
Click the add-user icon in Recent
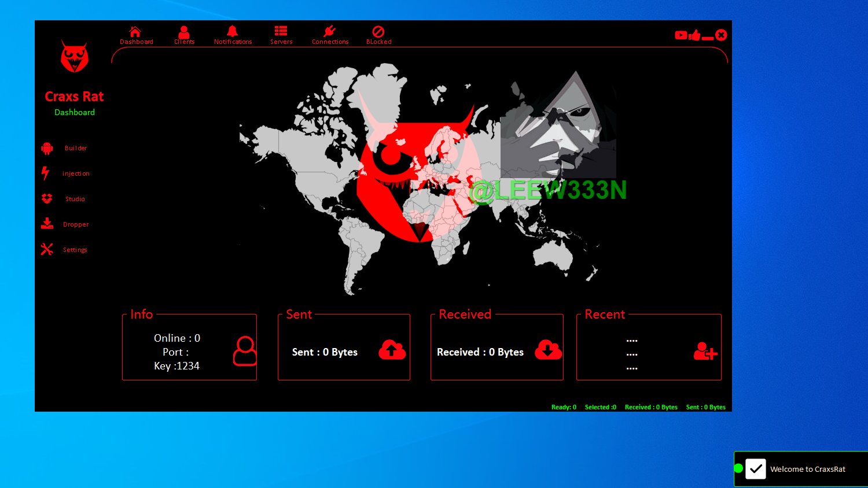pos(705,351)
